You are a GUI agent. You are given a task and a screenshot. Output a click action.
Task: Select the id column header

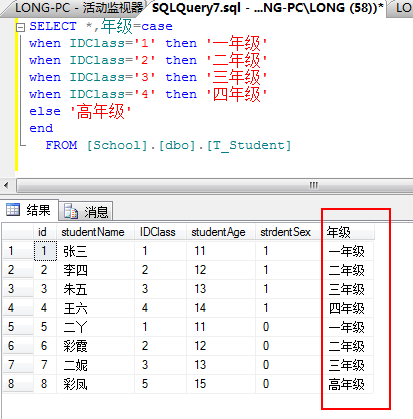[45, 232]
